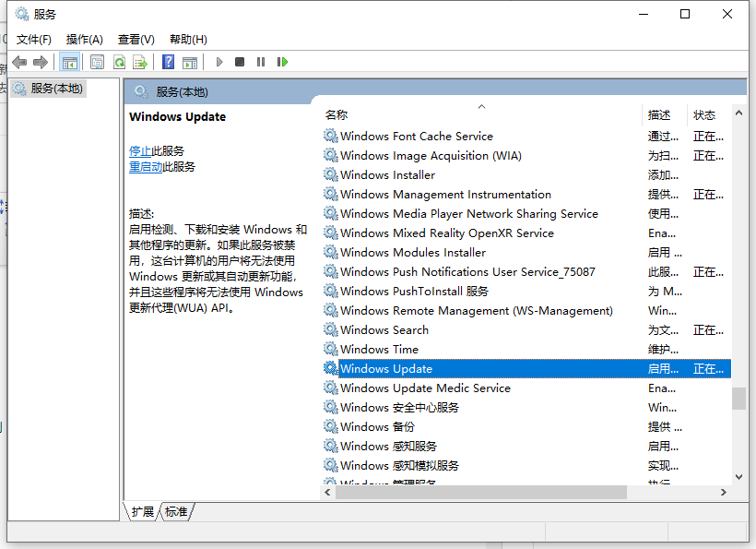The height and width of the screenshot is (549, 756).
Task: Open the 查看(V) menu
Action: (x=136, y=40)
